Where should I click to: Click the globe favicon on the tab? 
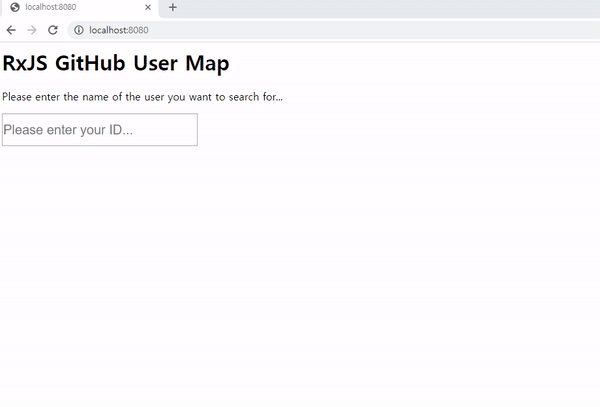coord(15,7)
